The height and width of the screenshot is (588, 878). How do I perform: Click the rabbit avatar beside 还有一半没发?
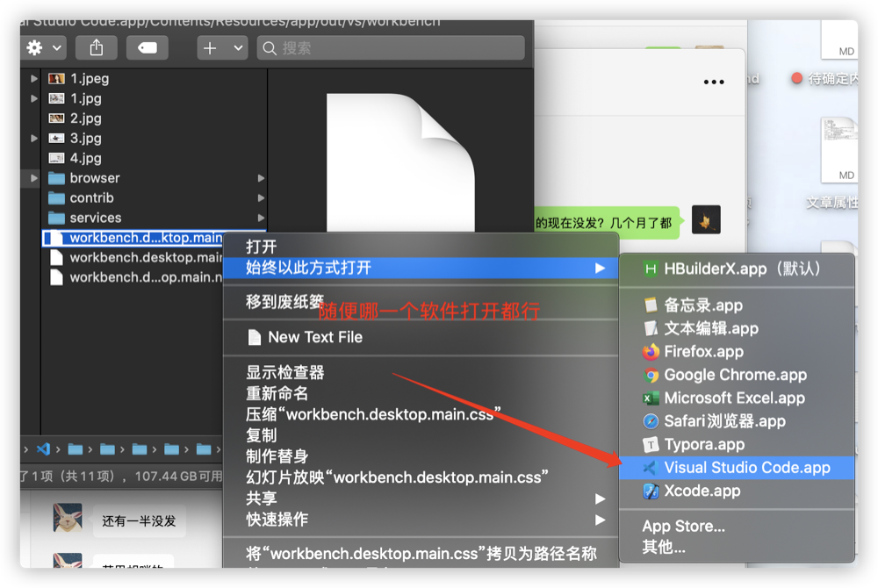point(68,518)
